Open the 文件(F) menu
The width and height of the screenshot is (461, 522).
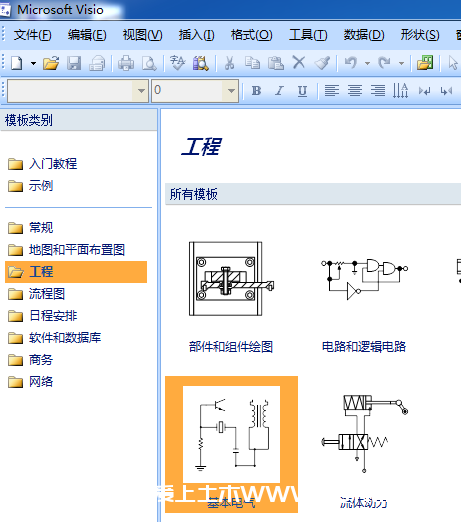33,35
